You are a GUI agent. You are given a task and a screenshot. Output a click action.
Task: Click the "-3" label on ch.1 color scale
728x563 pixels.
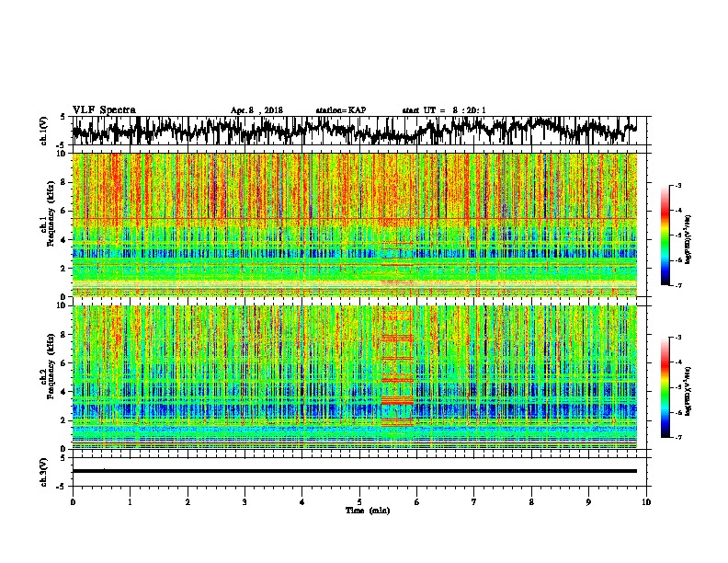pyautogui.click(x=678, y=186)
